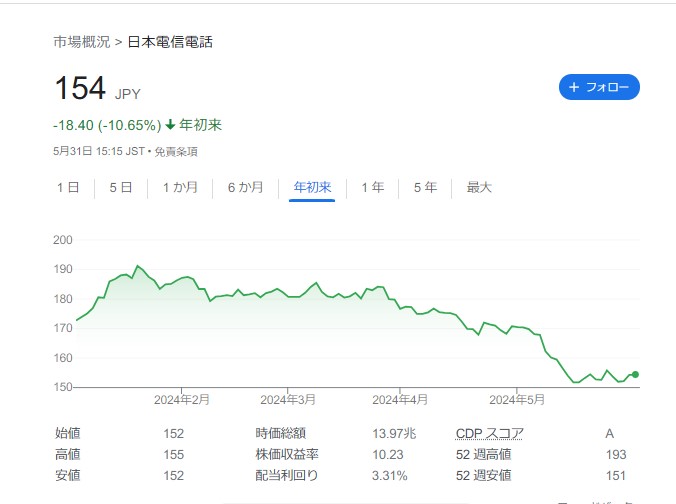
Task: Click the 始値 label
Action: coord(68,433)
